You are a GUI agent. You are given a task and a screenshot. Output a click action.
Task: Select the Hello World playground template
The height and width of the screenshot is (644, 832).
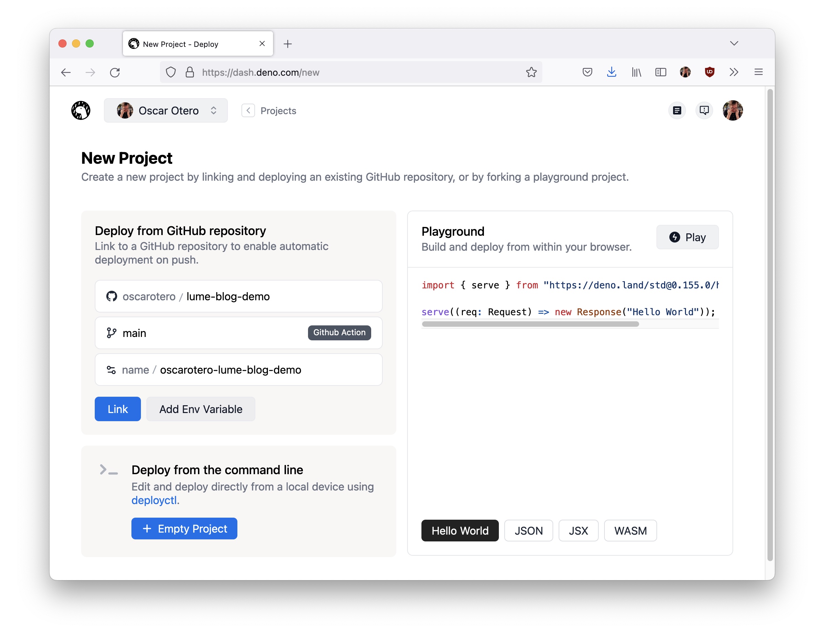coord(459,531)
